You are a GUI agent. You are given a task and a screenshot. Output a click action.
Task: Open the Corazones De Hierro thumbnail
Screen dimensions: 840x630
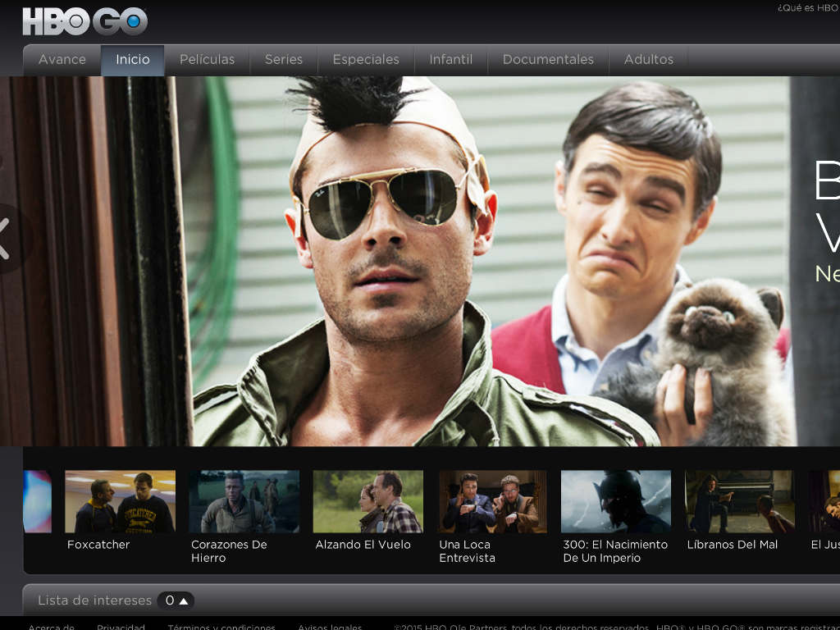pos(244,501)
